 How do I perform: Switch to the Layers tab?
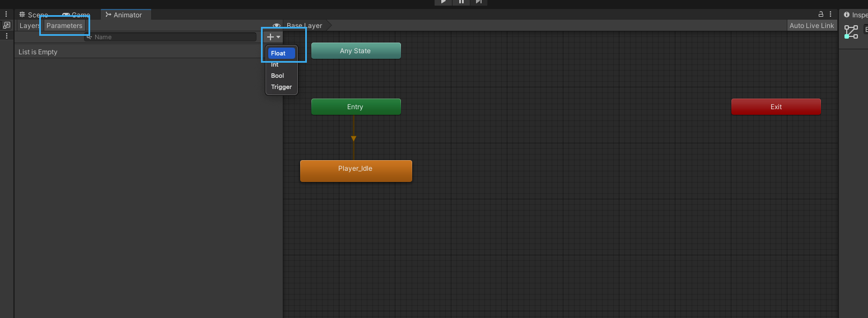click(x=30, y=26)
